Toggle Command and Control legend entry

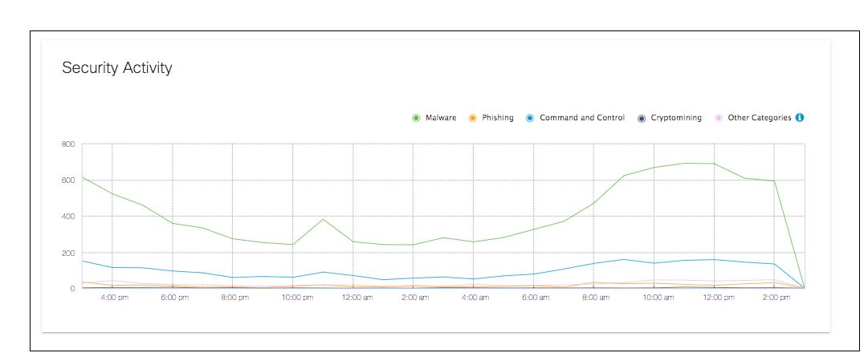coord(575,118)
